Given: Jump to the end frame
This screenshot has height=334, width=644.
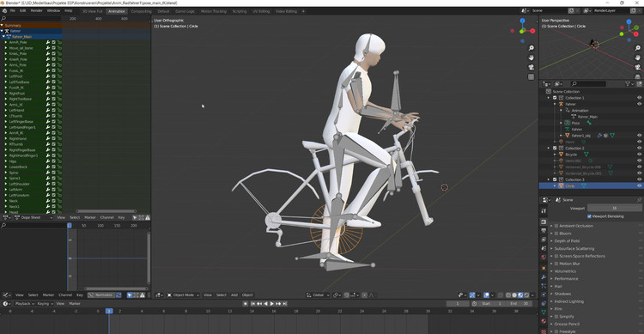Looking at the screenshot, I should (284, 304).
